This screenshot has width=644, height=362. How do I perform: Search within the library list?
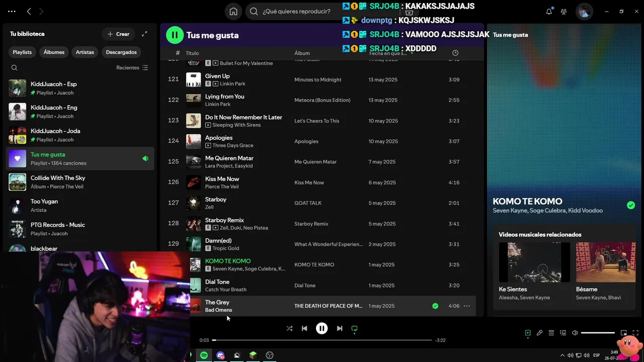pos(14,67)
